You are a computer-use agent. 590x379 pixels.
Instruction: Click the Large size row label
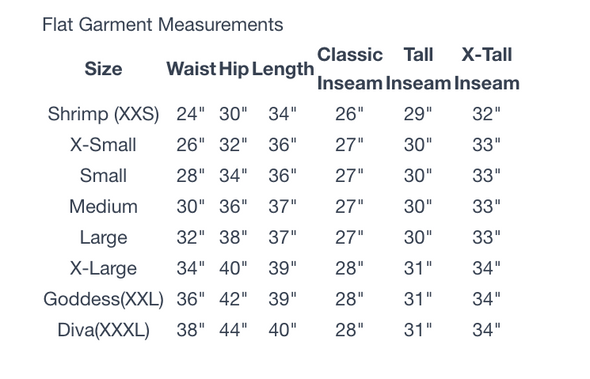(103, 238)
